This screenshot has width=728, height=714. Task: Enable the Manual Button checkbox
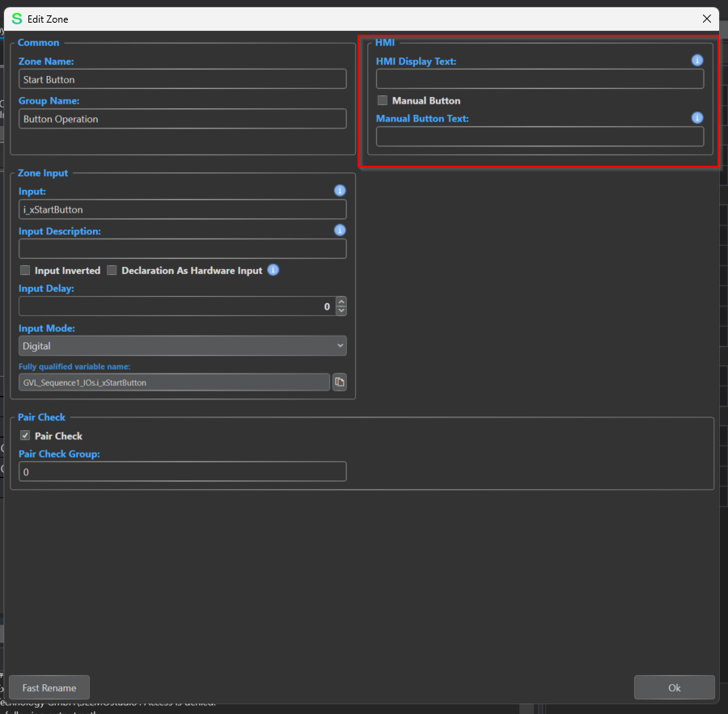382,100
